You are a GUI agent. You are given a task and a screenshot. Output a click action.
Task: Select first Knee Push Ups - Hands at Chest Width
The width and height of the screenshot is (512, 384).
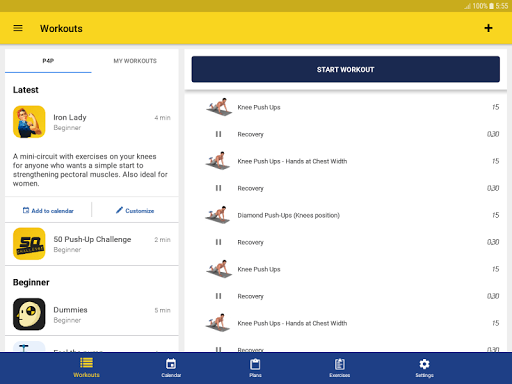point(353,161)
